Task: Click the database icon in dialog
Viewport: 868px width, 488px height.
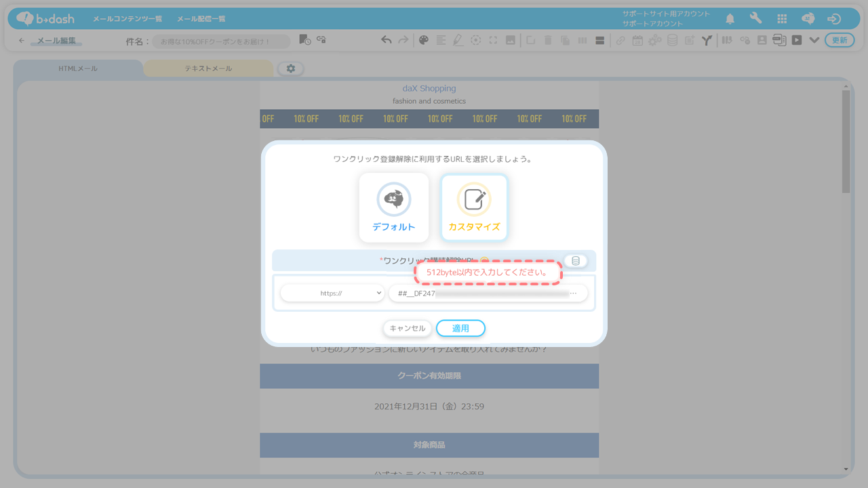Action: [x=576, y=261]
